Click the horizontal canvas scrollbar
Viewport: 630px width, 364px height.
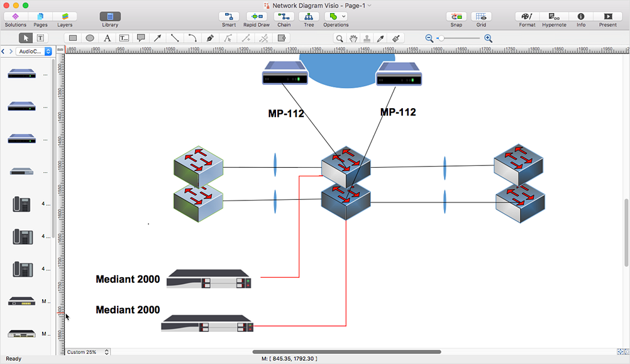tap(346, 352)
